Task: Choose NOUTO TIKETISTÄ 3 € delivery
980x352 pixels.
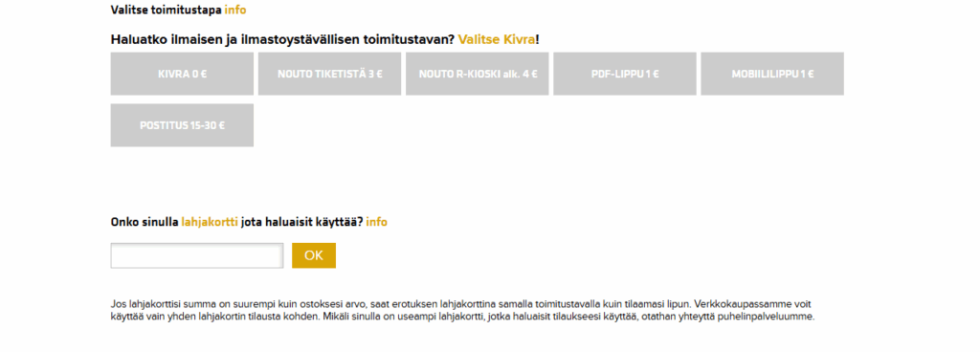Action: pos(329,74)
